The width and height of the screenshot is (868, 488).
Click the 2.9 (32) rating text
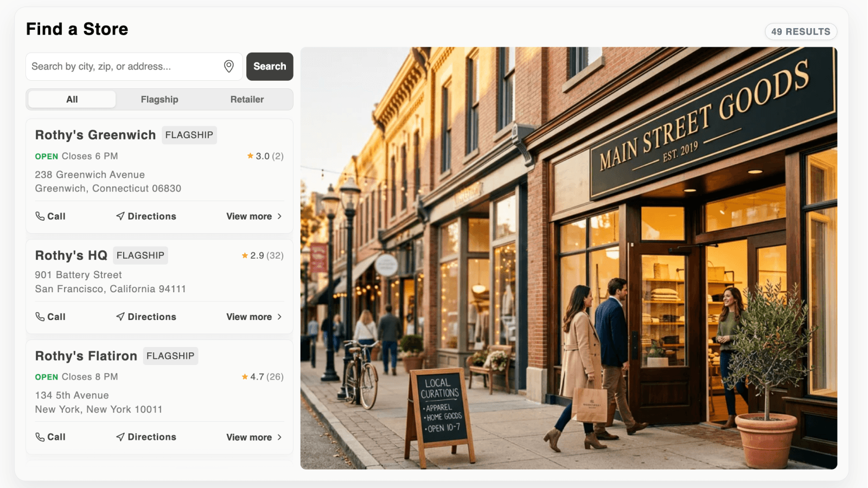click(x=267, y=255)
